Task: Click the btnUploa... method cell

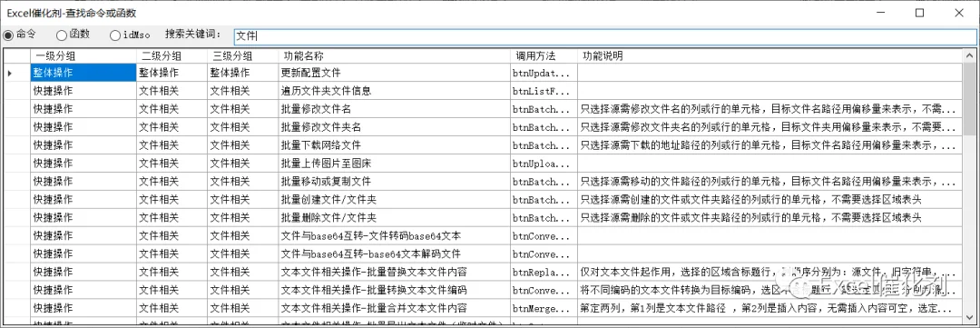Action: point(544,164)
